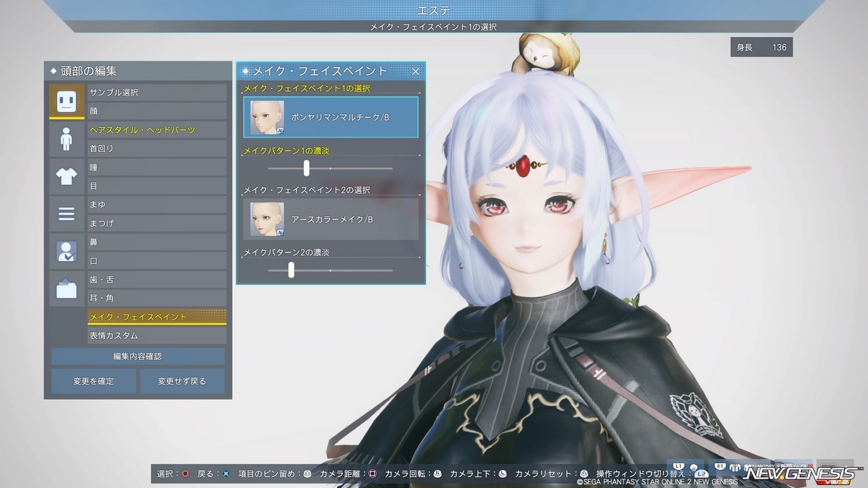Close the メイク・フェイスペイント panel
Screen dimensions: 868x488
click(416, 71)
